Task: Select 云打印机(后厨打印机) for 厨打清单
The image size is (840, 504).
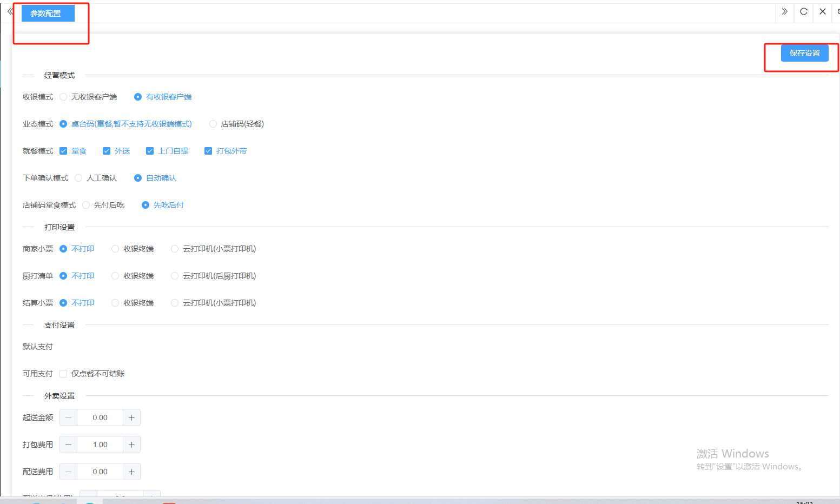Action: pyautogui.click(x=175, y=276)
